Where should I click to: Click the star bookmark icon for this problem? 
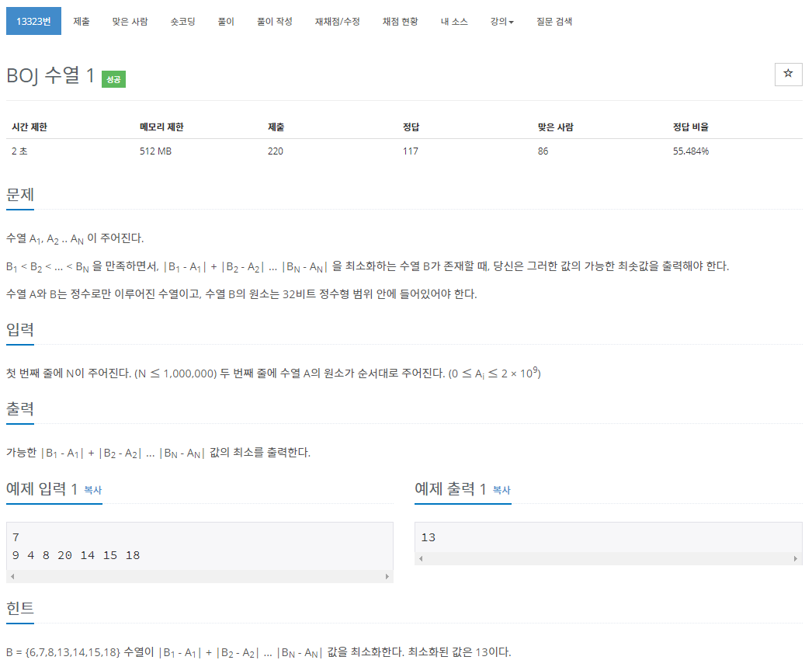[x=788, y=74]
